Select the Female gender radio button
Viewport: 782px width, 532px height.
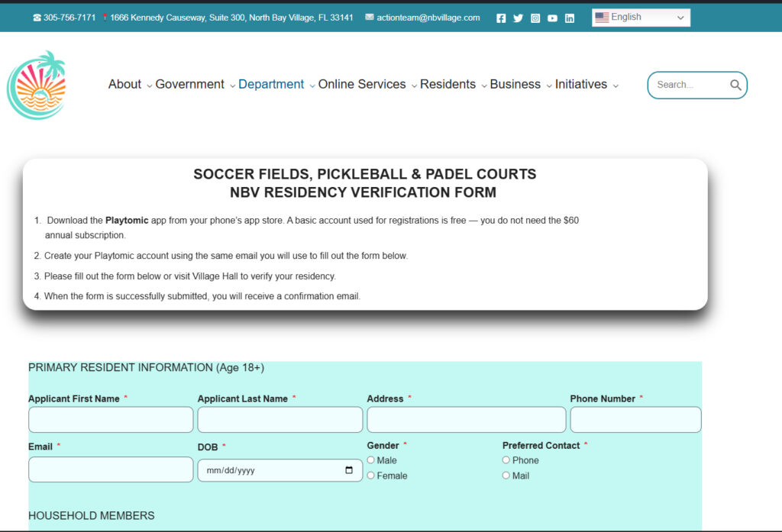[370, 476]
